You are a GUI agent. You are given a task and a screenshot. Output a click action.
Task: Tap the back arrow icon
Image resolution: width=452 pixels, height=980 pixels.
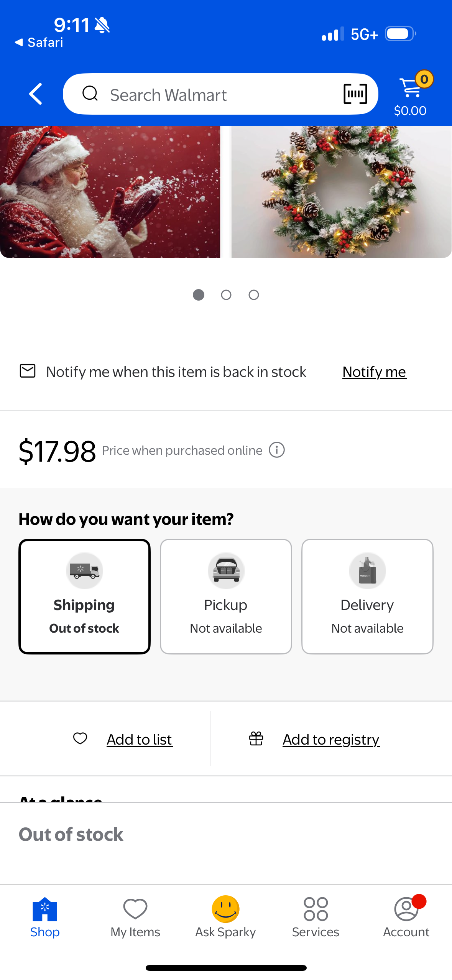[x=36, y=94]
